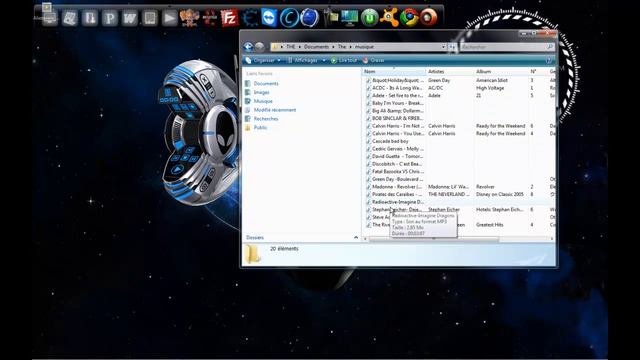Sort by the Album column header

[501, 71]
